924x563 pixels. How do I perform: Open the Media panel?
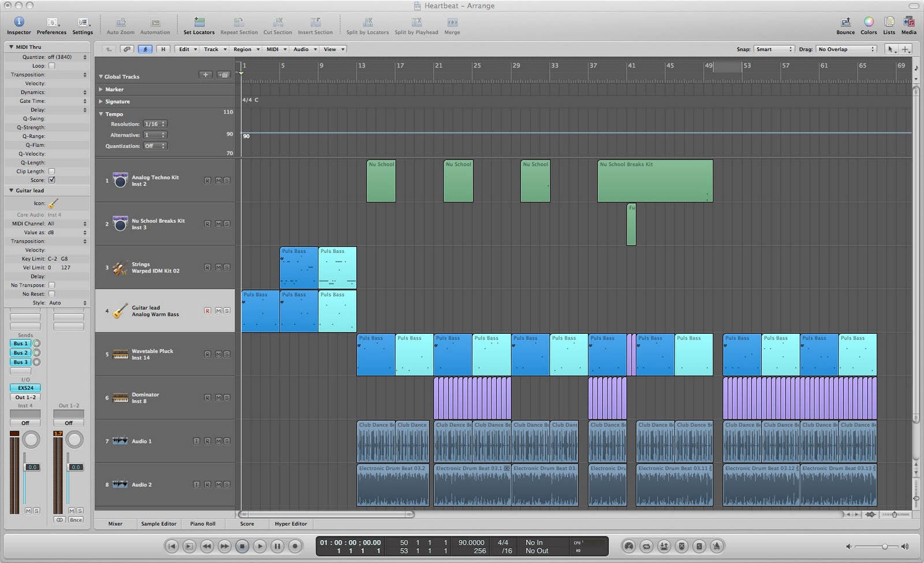908,23
